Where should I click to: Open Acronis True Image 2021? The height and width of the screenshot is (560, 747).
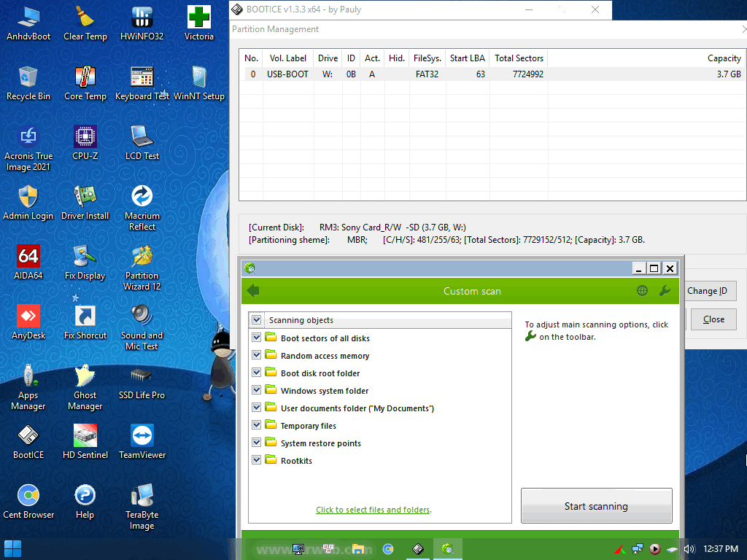28,149
